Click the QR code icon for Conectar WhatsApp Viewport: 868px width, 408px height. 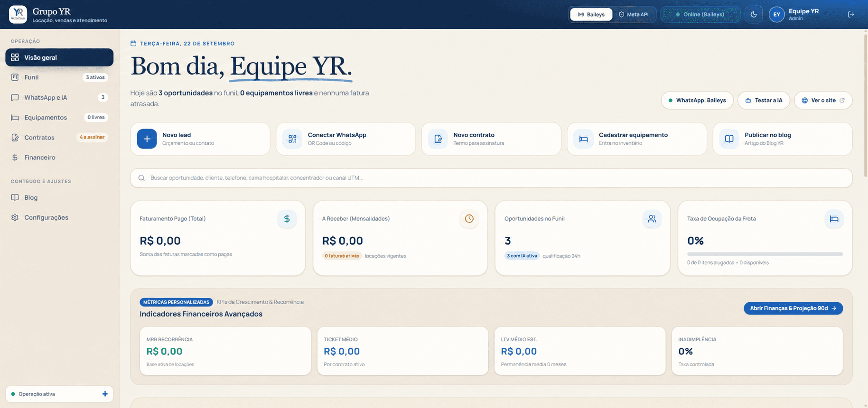coord(292,139)
